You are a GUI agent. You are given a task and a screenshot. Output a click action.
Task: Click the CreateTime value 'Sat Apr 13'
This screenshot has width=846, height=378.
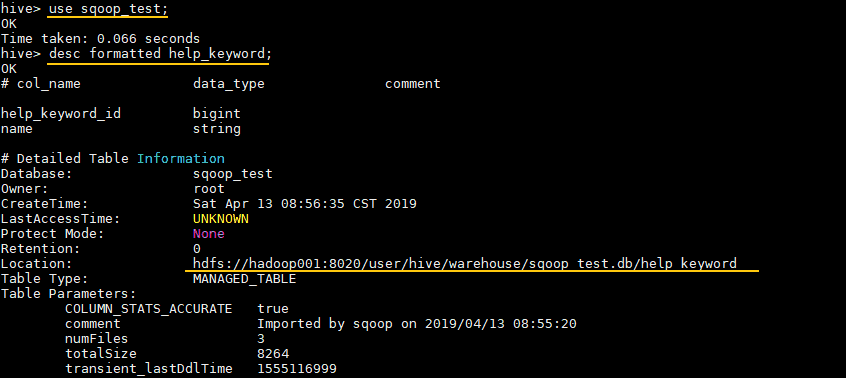pos(233,204)
